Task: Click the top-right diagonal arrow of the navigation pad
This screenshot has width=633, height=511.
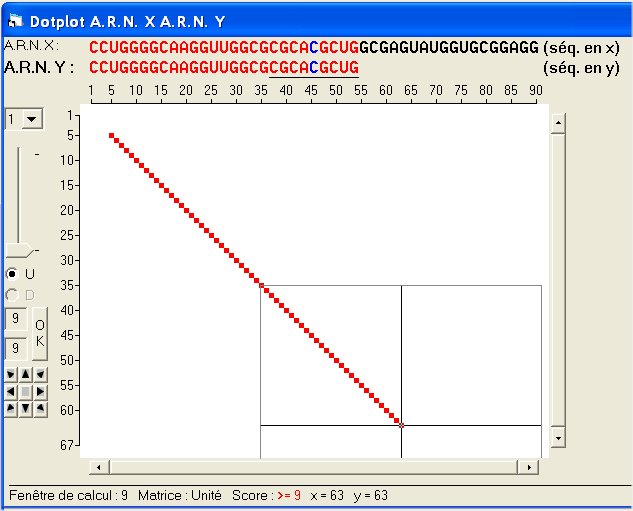Action: (41, 375)
